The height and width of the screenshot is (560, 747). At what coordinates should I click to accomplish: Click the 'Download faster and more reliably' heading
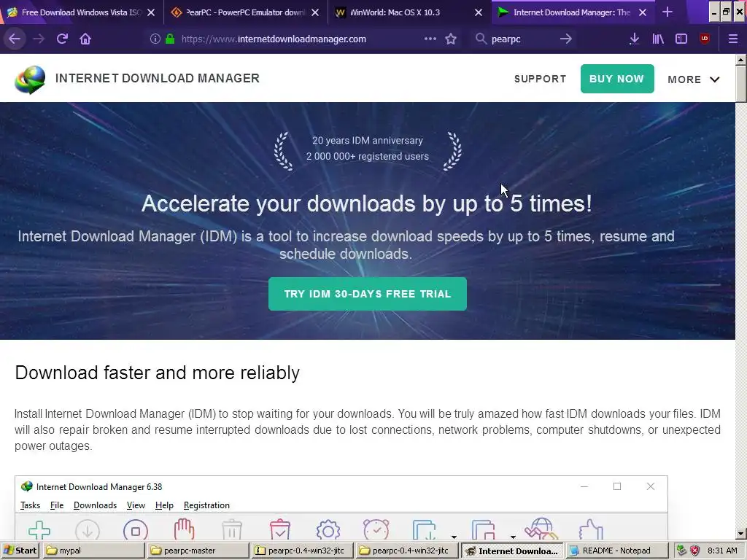(158, 373)
